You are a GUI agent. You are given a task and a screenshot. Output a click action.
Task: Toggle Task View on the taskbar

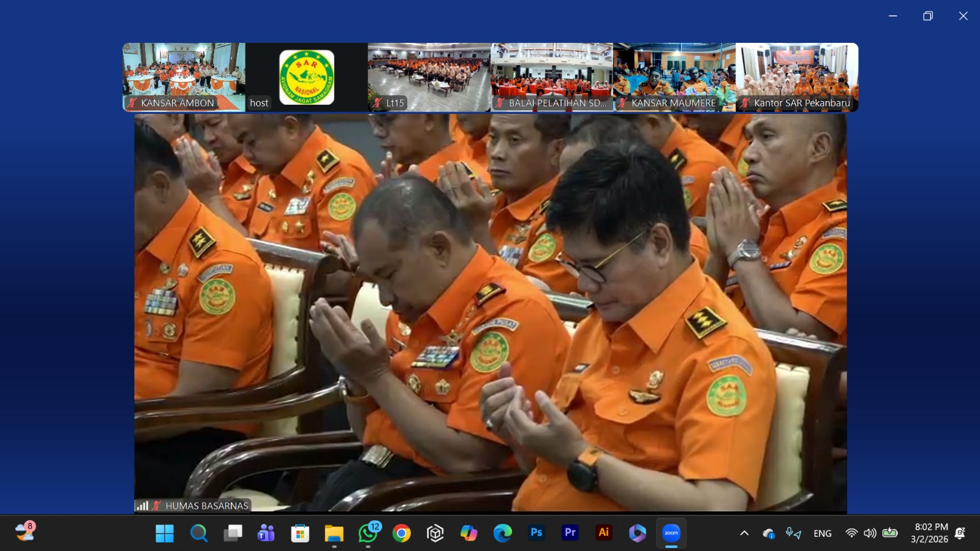[x=233, y=533]
